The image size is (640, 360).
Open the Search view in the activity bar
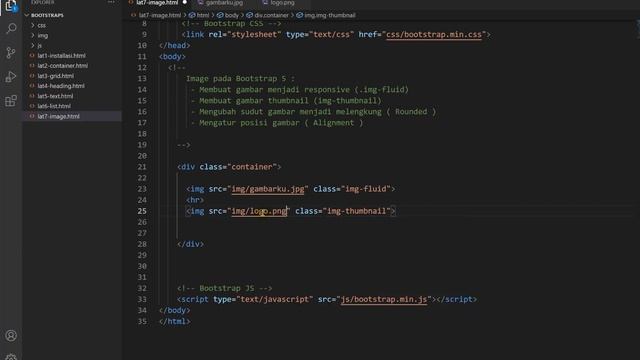coord(11,28)
